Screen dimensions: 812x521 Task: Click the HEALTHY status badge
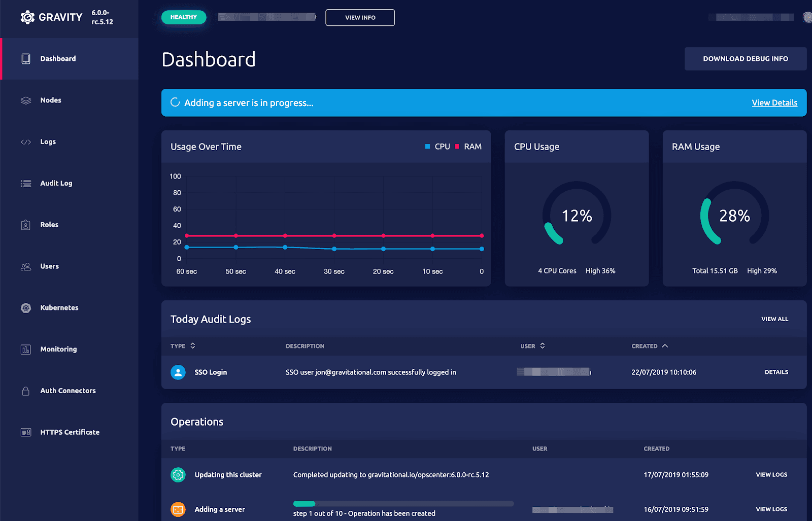(x=184, y=17)
